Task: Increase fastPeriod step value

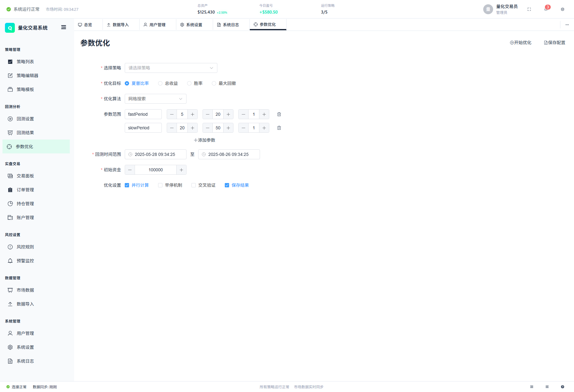Action: tap(264, 114)
